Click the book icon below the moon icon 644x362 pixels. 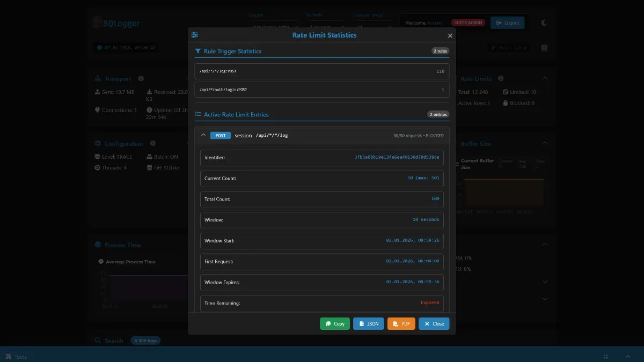[544, 48]
